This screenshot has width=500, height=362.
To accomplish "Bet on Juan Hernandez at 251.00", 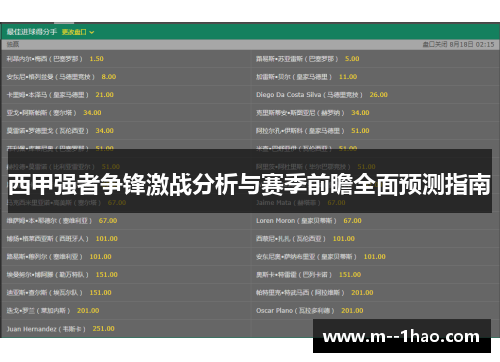I will [x=104, y=329].
